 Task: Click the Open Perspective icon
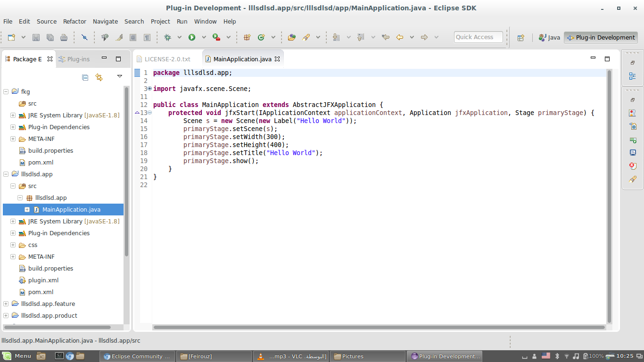pos(520,38)
